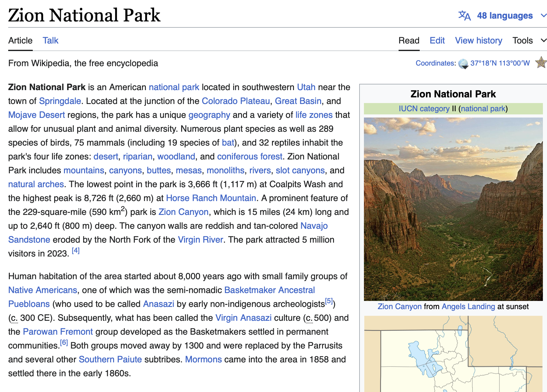
Task: Open the desert link
Action: click(x=106, y=156)
